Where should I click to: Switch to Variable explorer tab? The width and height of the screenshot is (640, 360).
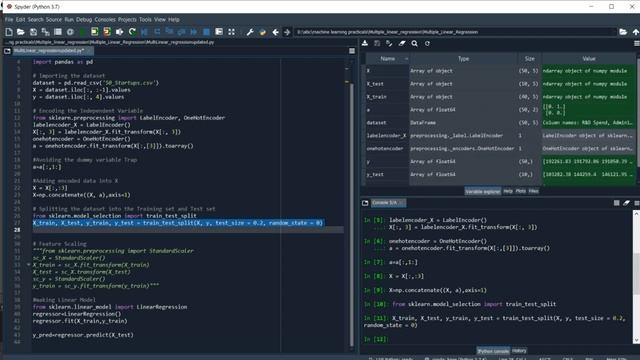click(482, 191)
